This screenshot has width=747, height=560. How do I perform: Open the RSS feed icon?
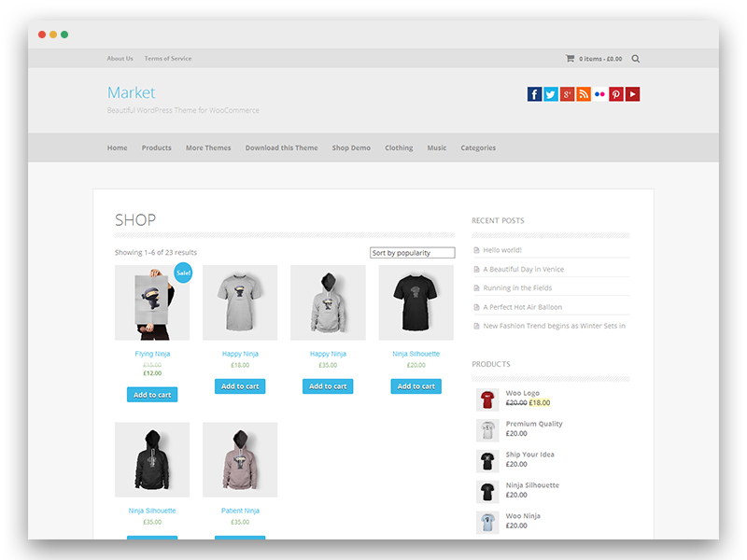[583, 94]
